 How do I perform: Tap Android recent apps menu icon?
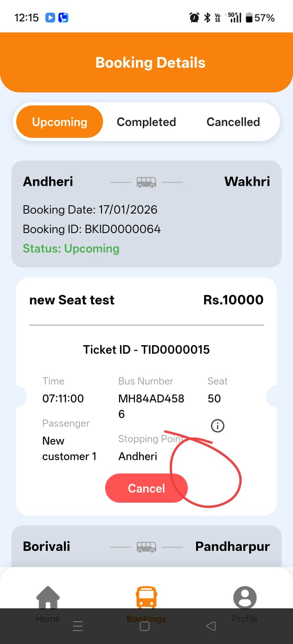[78, 626]
